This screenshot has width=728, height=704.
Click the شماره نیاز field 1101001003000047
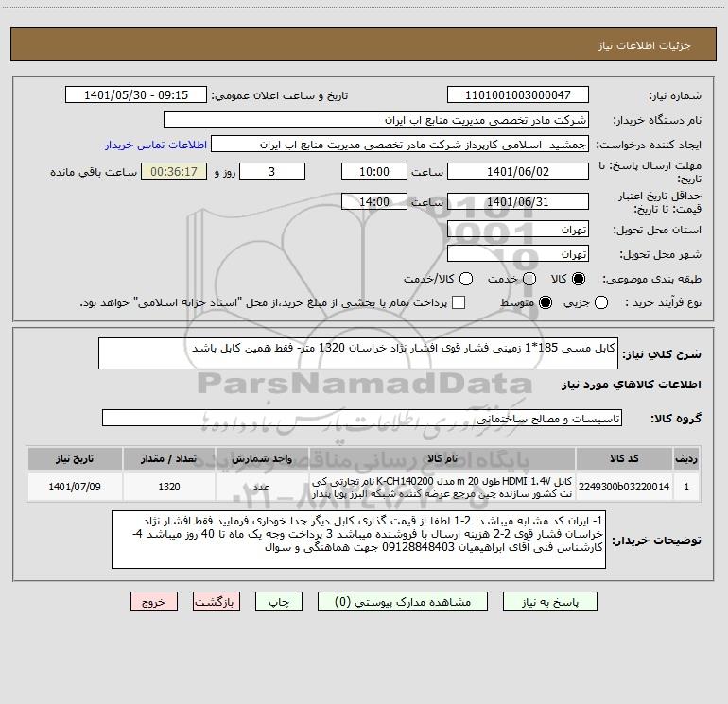point(518,95)
